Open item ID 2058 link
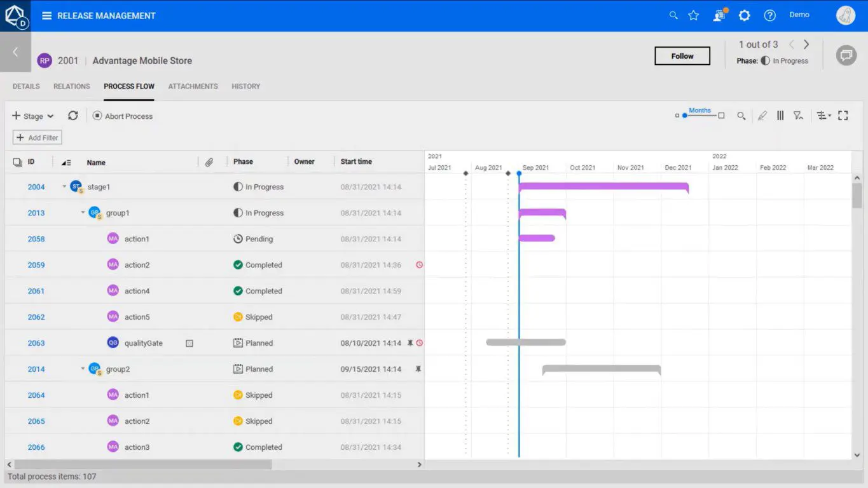Screen dimensions: 868x488 36,239
